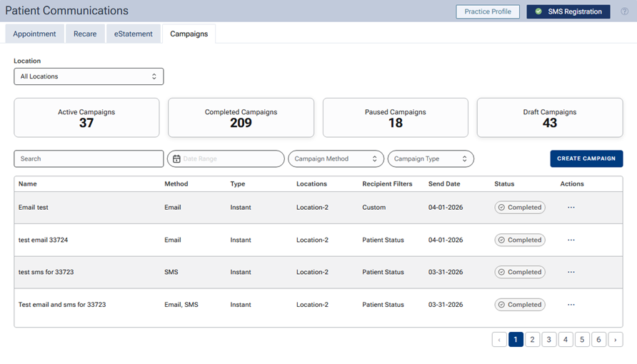Go to previous page using left arrow
This screenshot has width=637, height=364.
[x=499, y=340]
